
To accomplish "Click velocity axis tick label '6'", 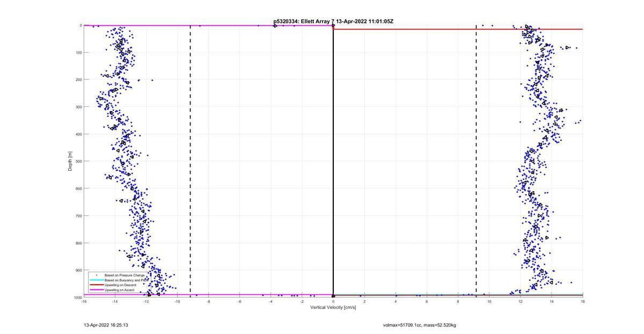I will coord(427,301).
